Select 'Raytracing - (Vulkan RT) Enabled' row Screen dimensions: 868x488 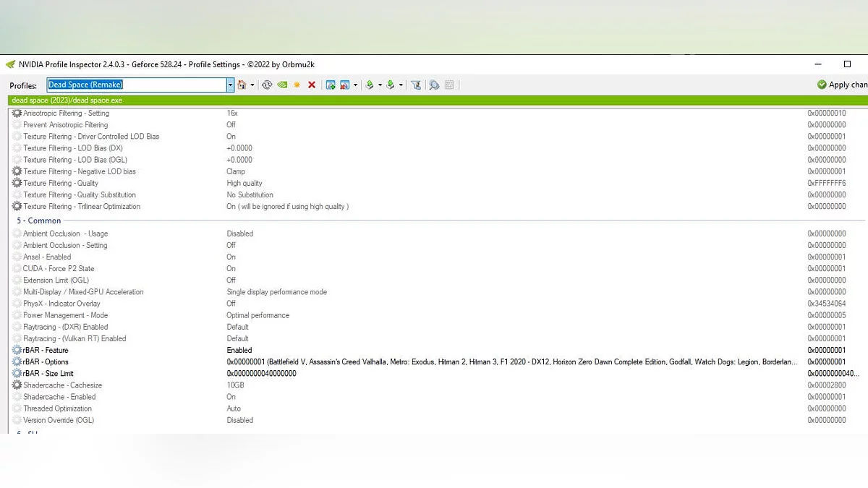(x=75, y=338)
